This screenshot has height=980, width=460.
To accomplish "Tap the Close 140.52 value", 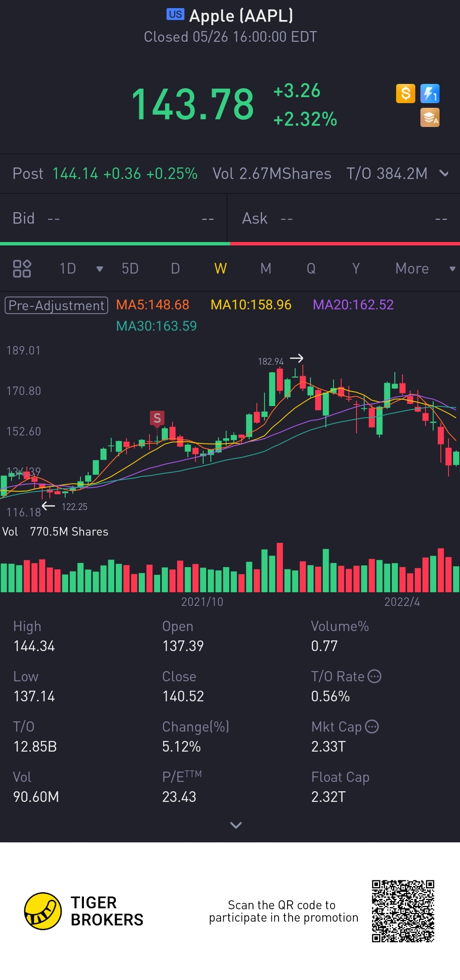I will (x=183, y=697).
